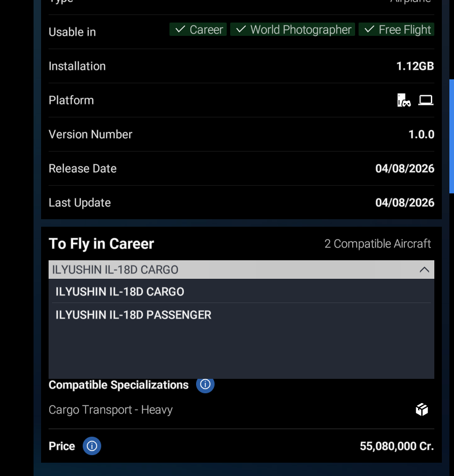Collapse the aircraft dropdown chevron
Image resolution: width=454 pixels, height=476 pixels.
(425, 270)
